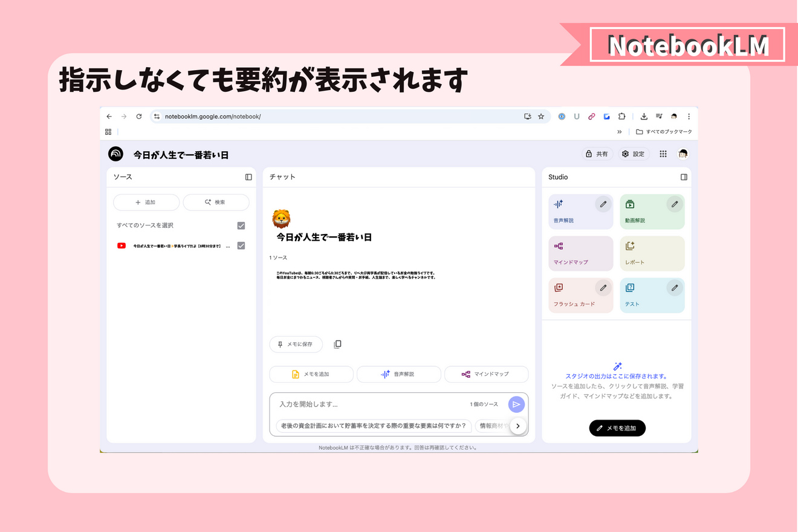Open the 音声解説 Studio card
This screenshot has height=532, width=798.
click(x=580, y=212)
